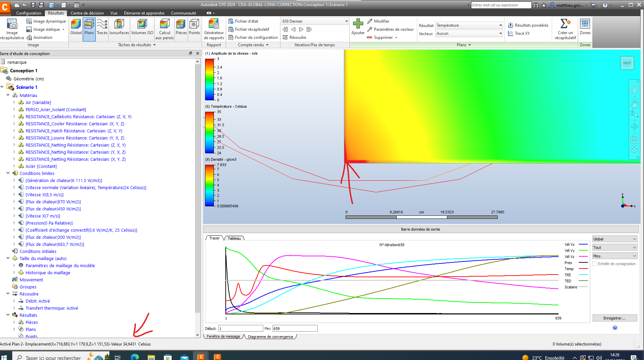This screenshot has width=644, height=360.
Task: Show the Fenêtre de message tab
Action: (223, 336)
